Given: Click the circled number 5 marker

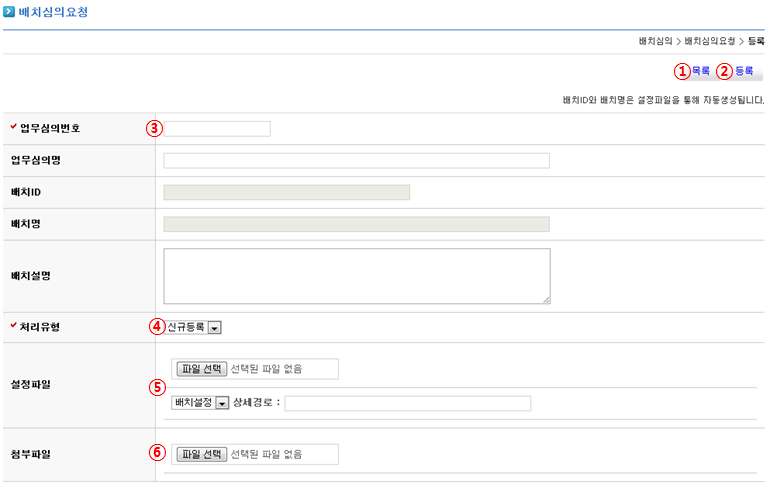Looking at the screenshot, I should point(156,388).
